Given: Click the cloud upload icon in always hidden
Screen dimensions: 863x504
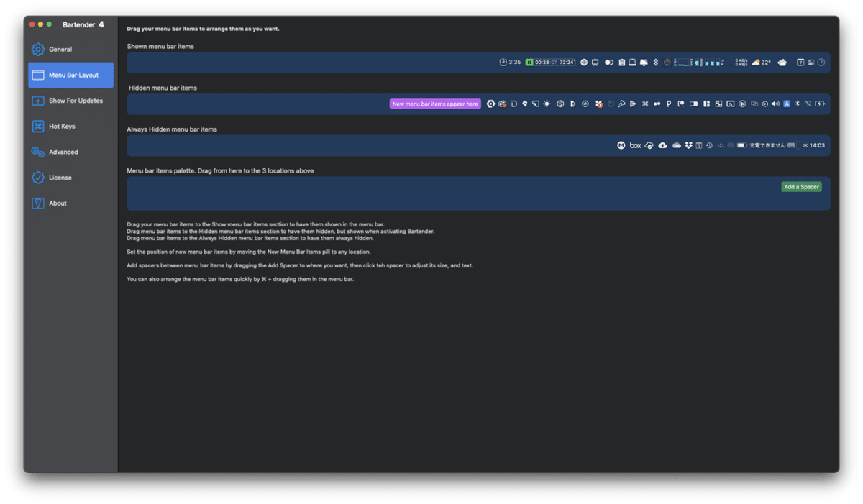Looking at the screenshot, I should coord(662,145).
